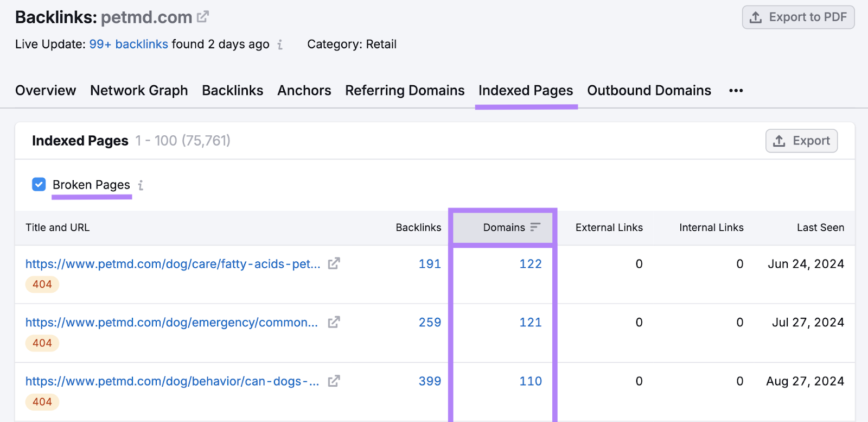Open the dog/emergency/common petmd URL
This screenshot has width=868, height=422.
click(172, 323)
